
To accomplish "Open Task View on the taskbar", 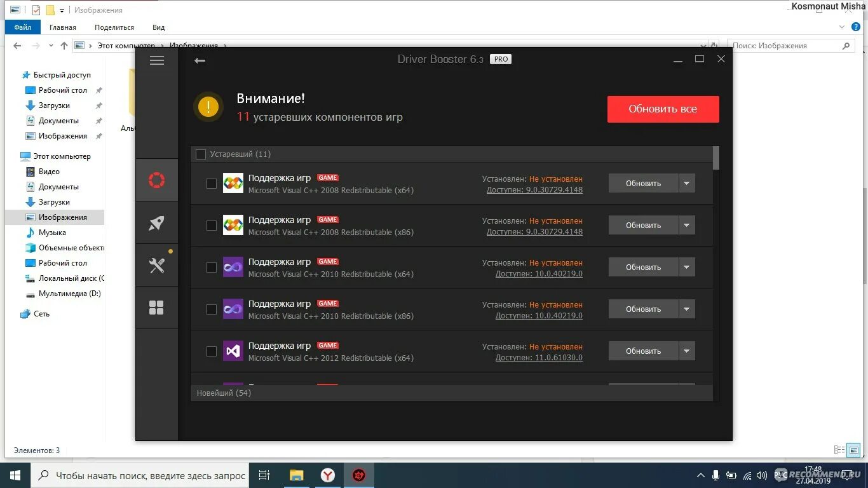I will (264, 475).
